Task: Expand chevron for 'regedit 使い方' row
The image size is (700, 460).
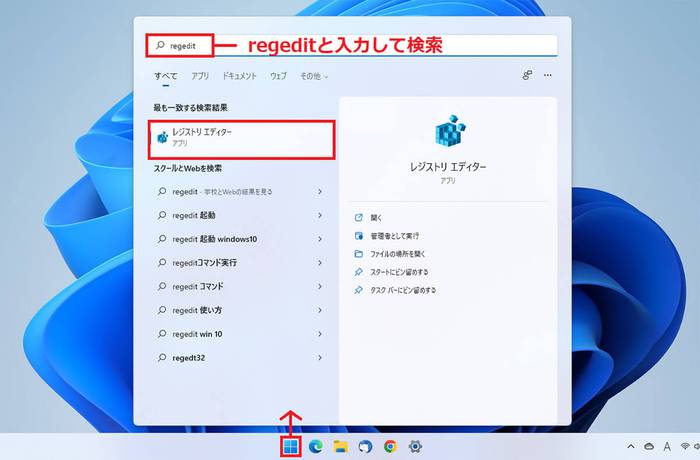Action: (320, 310)
